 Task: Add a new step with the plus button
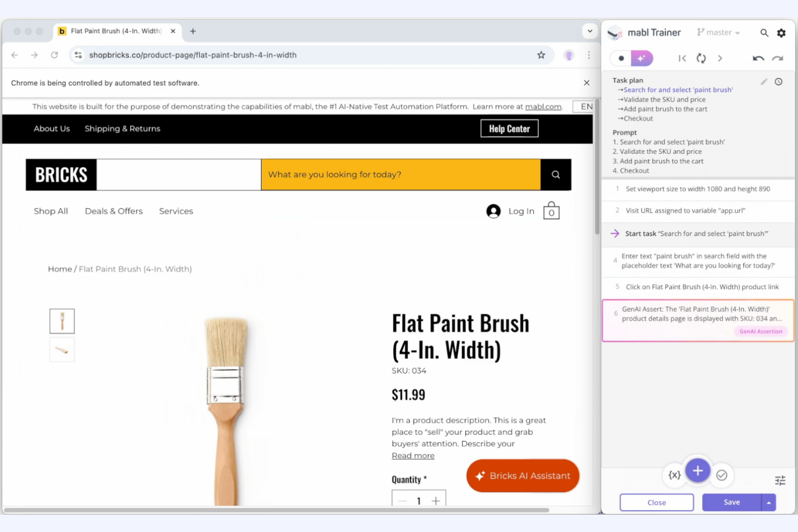click(698, 471)
